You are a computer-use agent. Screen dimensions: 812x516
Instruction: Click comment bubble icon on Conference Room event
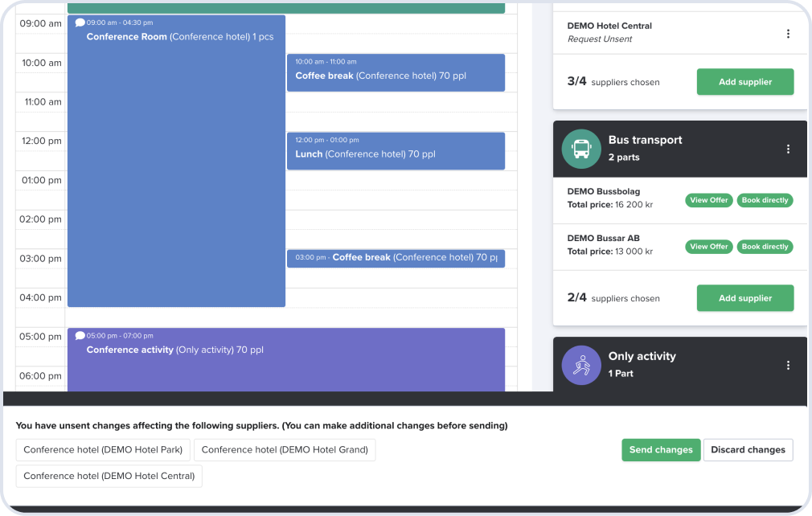pyautogui.click(x=80, y=23)
